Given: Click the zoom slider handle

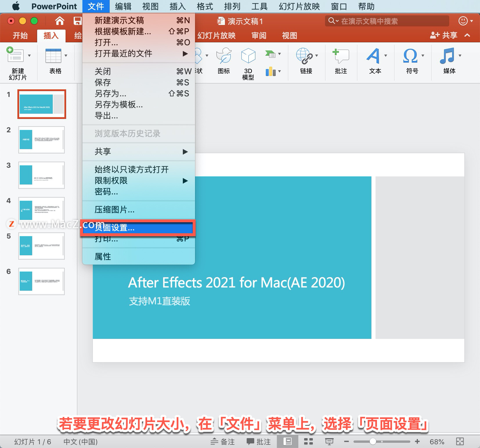Looking at the screenshot, I should coord(373,442).
